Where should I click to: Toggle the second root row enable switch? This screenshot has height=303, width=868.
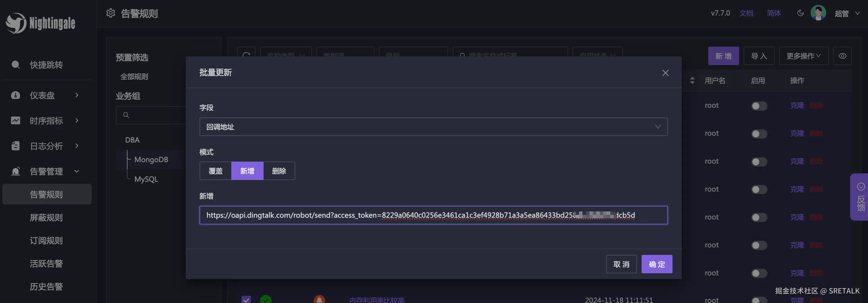coord(759,134)
